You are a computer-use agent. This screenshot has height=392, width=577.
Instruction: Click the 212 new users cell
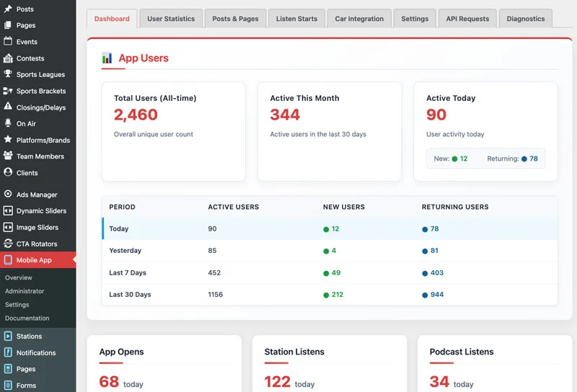pos(333,295)
